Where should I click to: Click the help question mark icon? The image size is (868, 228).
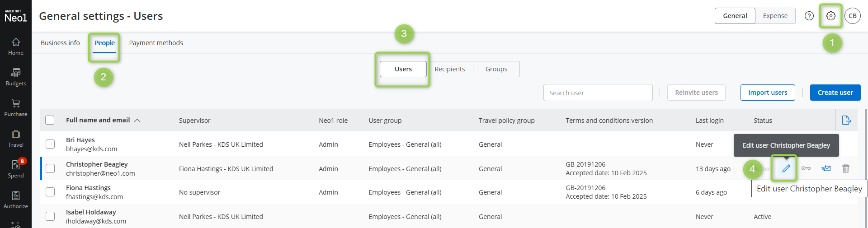(809, 16)
